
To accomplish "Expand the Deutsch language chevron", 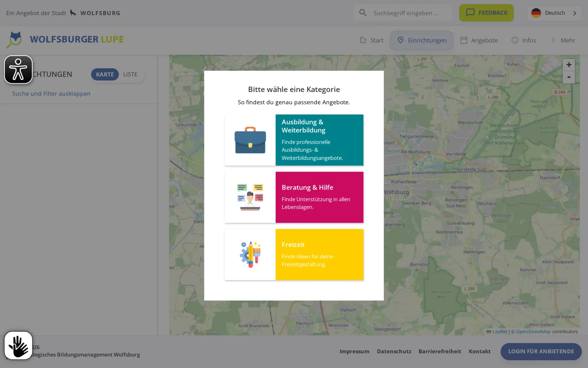I will click(x=575, y=13).
